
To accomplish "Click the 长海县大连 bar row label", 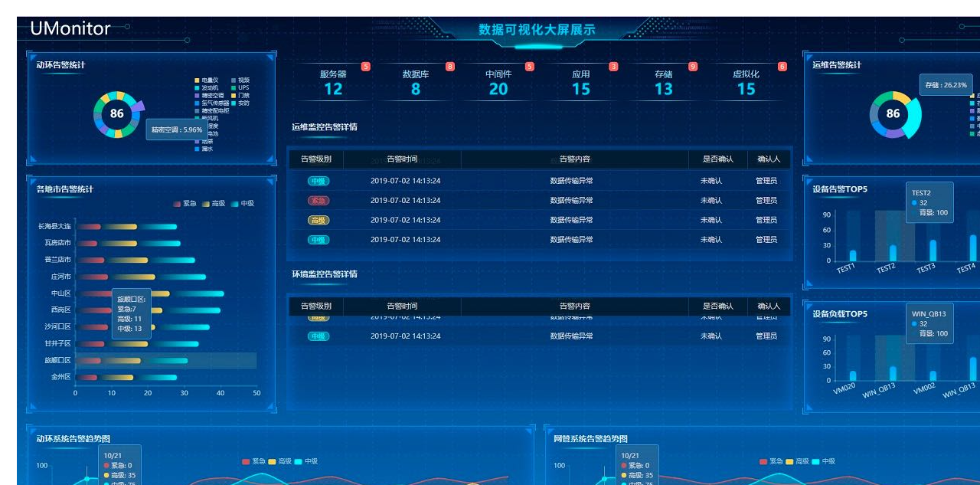I will (54, 227).
